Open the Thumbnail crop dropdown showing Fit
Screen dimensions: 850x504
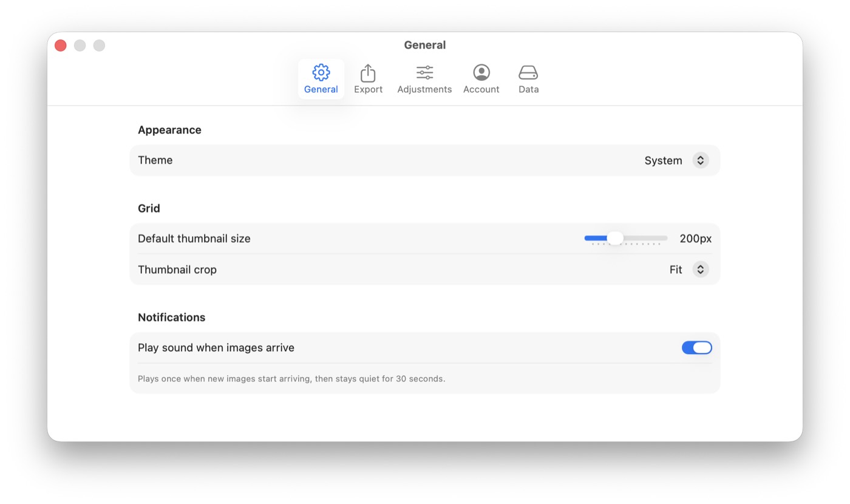(688, 270)
